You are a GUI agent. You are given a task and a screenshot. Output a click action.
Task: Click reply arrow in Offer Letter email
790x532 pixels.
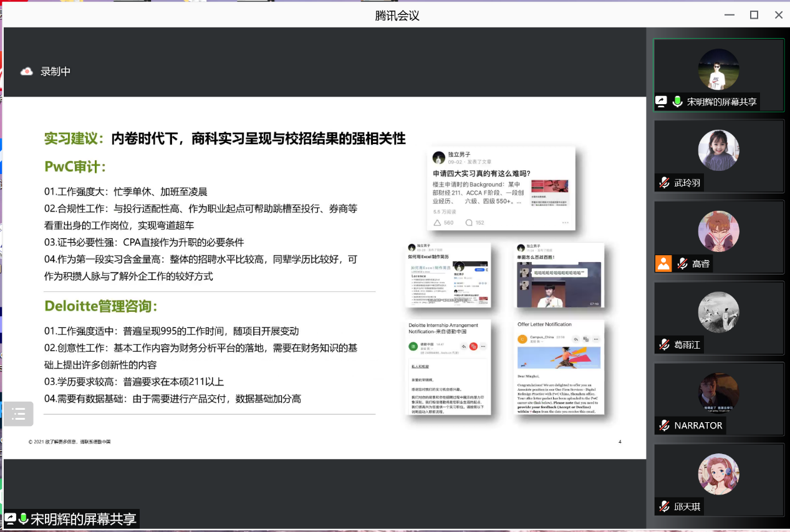pos(576,339)
